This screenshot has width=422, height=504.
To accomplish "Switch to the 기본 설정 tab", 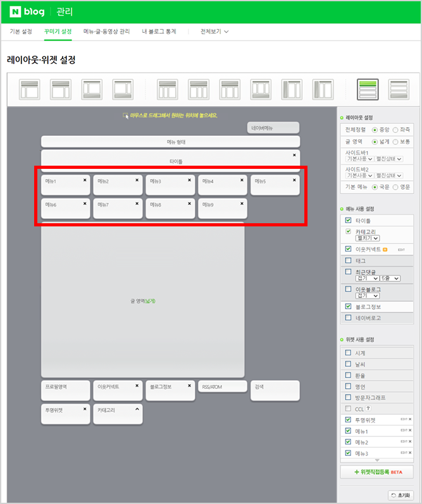I will (x=21, y=32).
